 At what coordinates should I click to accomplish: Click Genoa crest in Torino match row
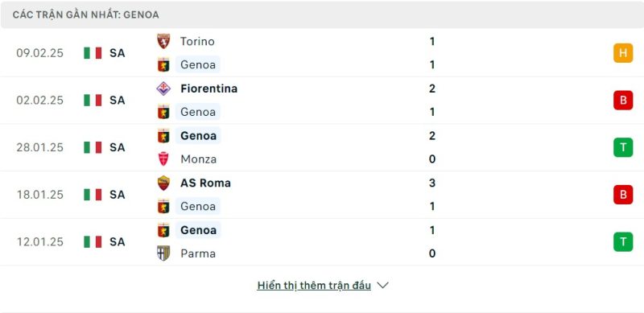coord(163,65)
